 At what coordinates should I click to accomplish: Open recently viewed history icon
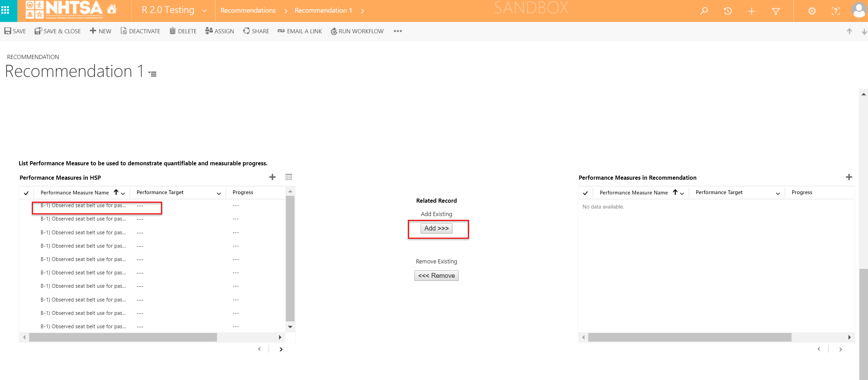click(x=728, y=11)
